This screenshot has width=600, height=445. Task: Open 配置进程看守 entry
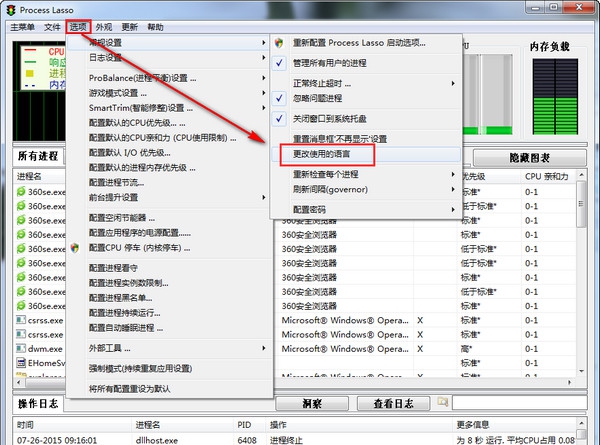coord(168,268)
